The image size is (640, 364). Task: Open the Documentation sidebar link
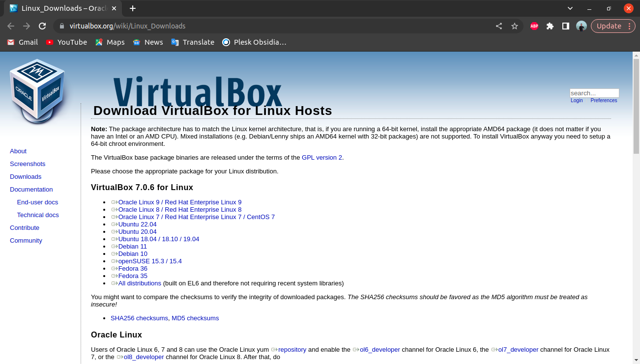pyautogui.click(x=31, y=190)
